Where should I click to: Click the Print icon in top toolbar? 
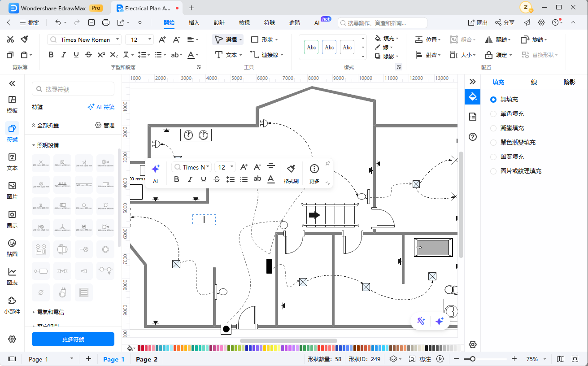[x=106, y=22]
